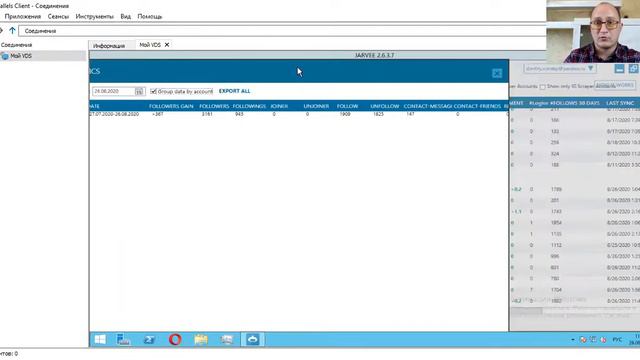This screenshot has width=640, height=360.
Task: Click the FOLLOW column header
Action: click(347, 106)
